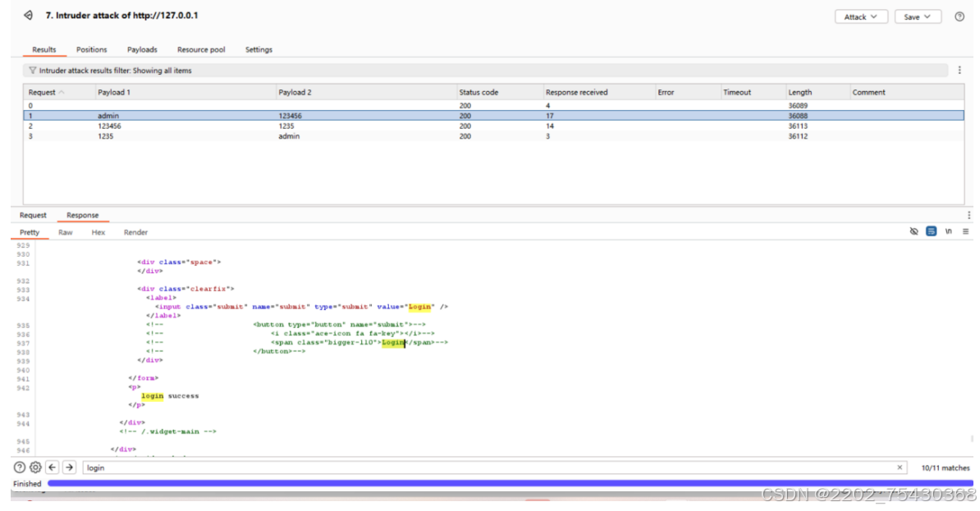
Task: Select row 3 with payload 1235 / admin
Action: (494, 136)
